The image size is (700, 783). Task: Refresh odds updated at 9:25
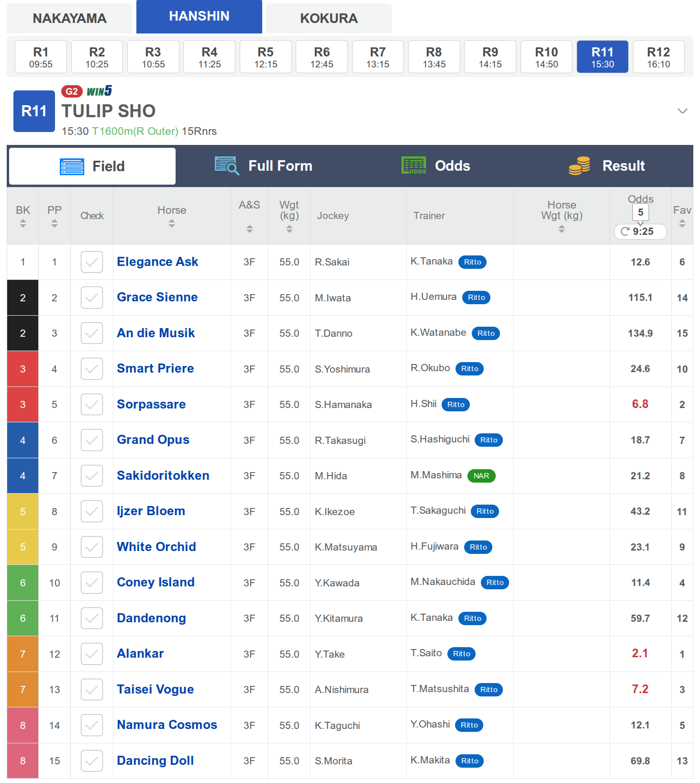tap(640, 232)
